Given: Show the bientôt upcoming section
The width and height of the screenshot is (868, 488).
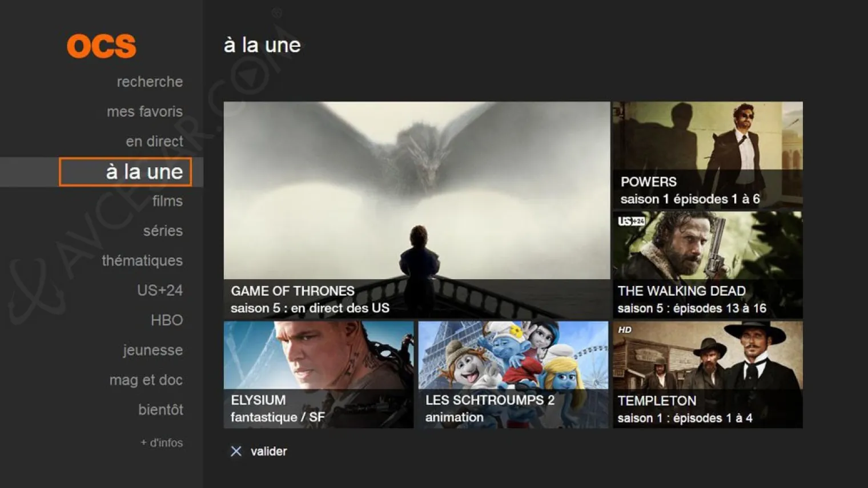Looking at the screenshot, I should point(160,409).
